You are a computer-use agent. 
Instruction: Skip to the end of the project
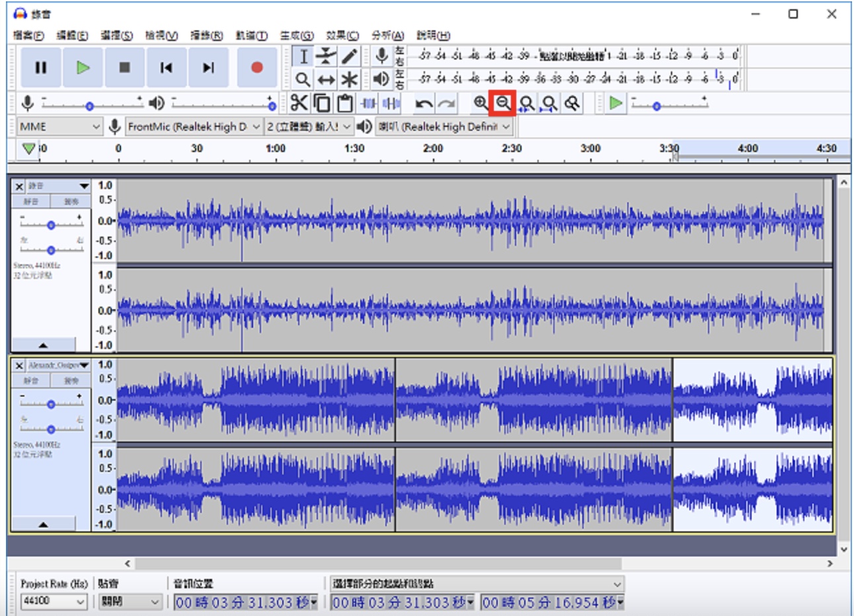208,67
